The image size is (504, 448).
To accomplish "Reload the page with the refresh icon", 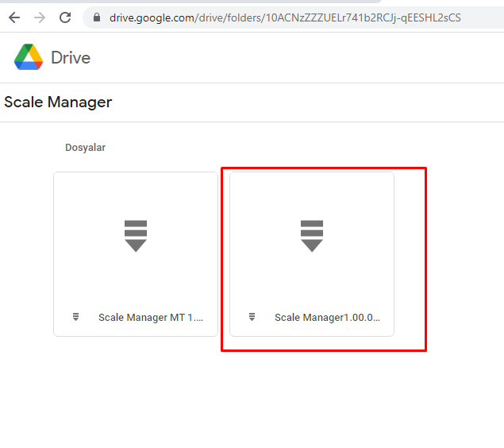I will tap(65, 17).
